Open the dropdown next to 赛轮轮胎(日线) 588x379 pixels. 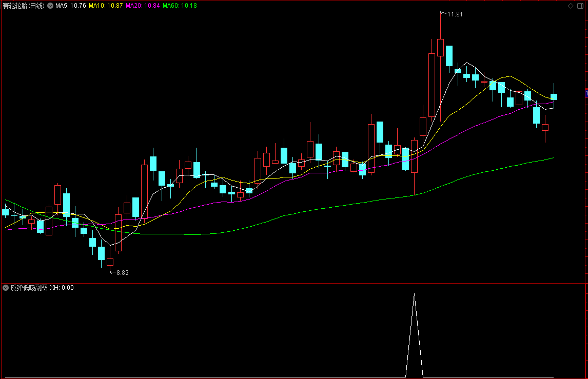pos(50,6)
